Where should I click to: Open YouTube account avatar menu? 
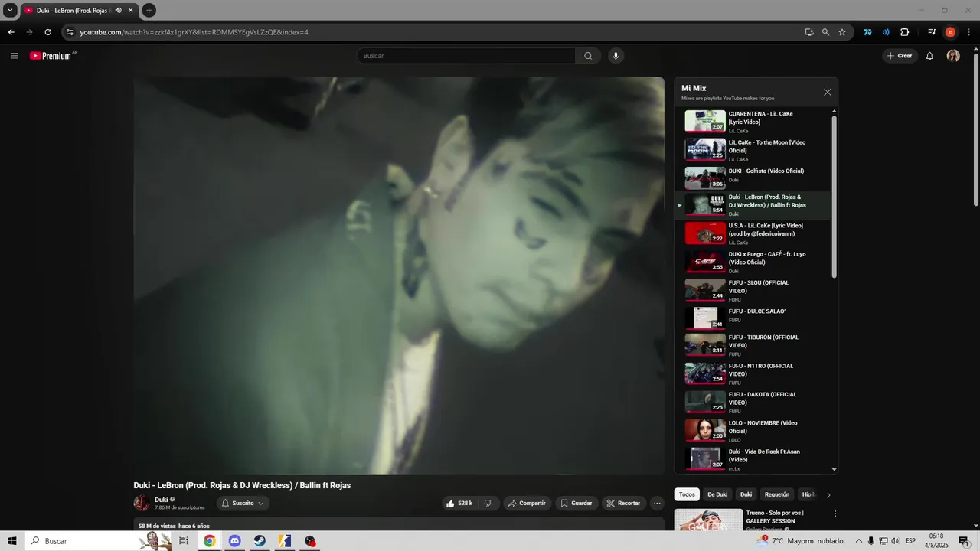(953, 56)
